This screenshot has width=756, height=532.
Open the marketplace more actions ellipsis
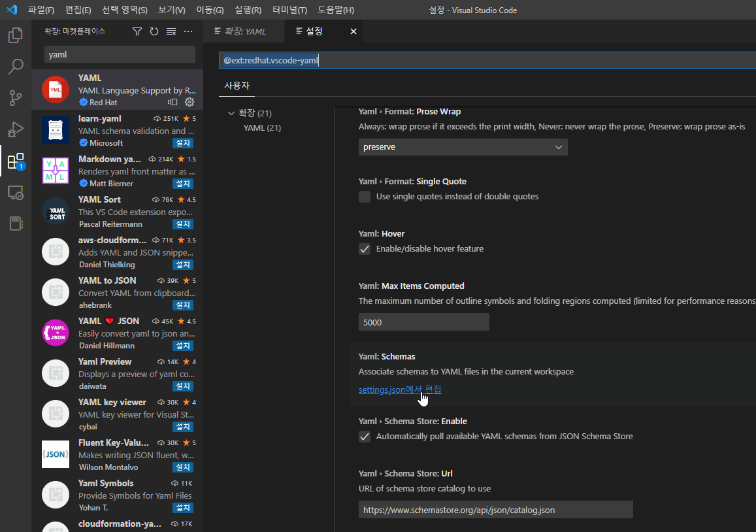point(188,31)
